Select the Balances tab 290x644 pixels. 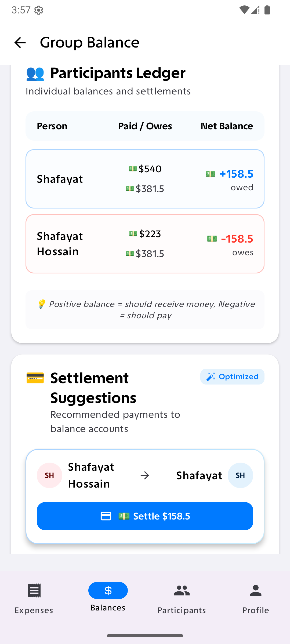pos(108,597)
